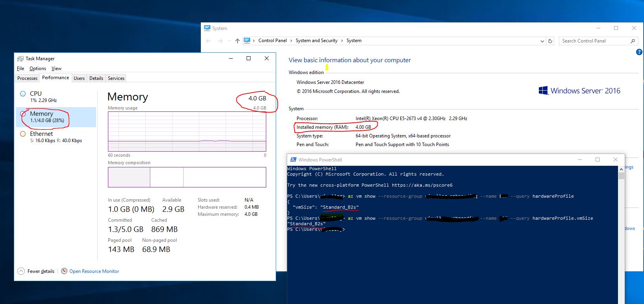Click the System breadcrumb item

354,41
